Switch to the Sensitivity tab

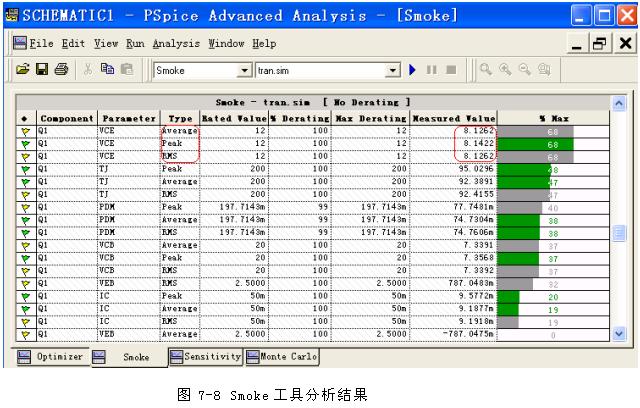pyautogui.click(x=206, y=357)
